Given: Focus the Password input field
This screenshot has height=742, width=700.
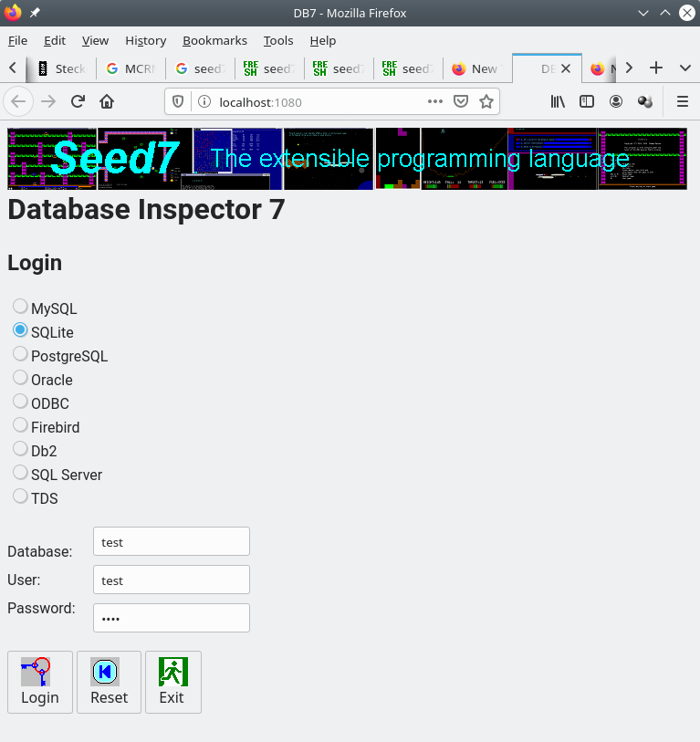Looking at the screenshot, I should point(172,618).
